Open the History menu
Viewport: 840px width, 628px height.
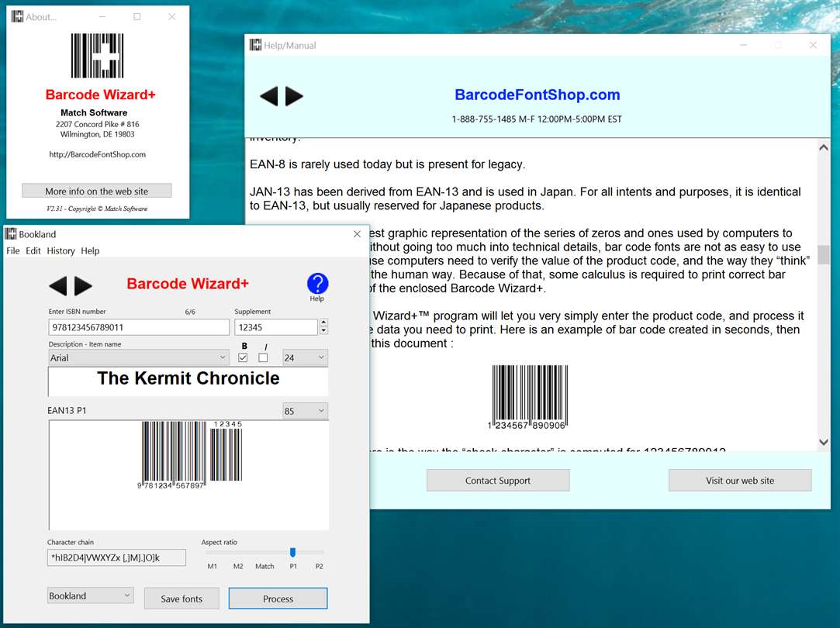[x=60, y=250]
